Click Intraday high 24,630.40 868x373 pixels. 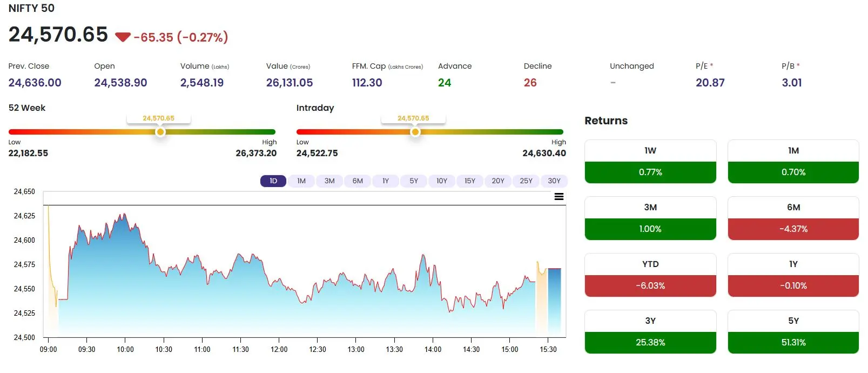(x=544, y=154)
